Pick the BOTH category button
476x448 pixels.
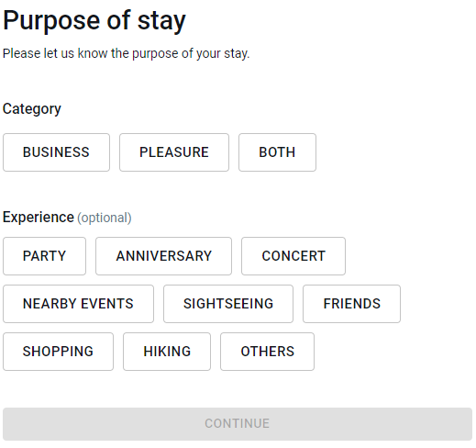point(277,152)
